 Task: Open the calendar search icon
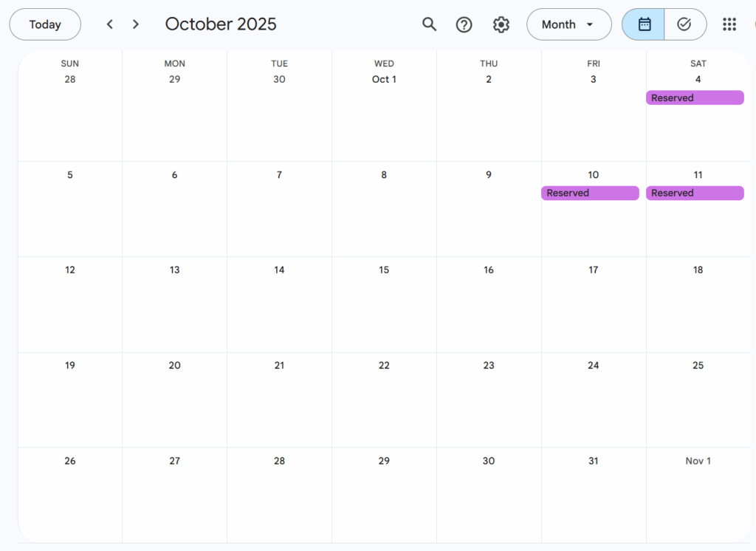(x=429, y=24)
